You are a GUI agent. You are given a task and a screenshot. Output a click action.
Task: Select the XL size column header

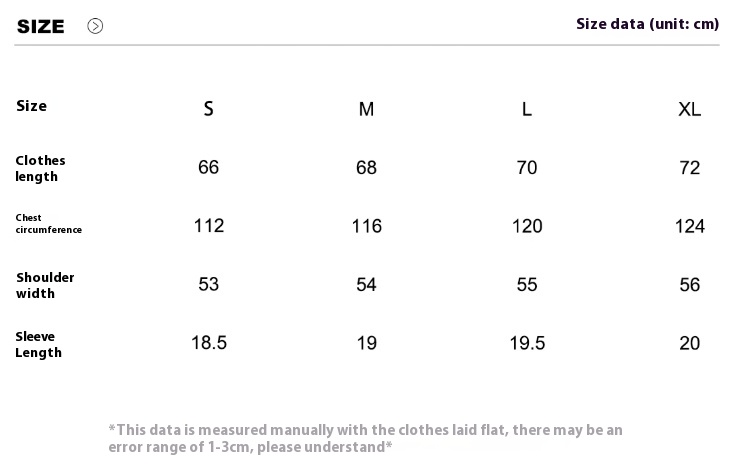coord(690,109)
